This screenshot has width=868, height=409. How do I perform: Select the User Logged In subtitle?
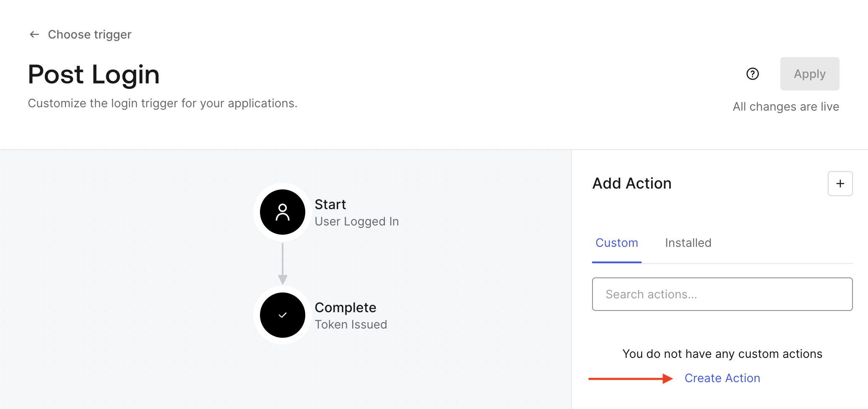tap(357, 221)
